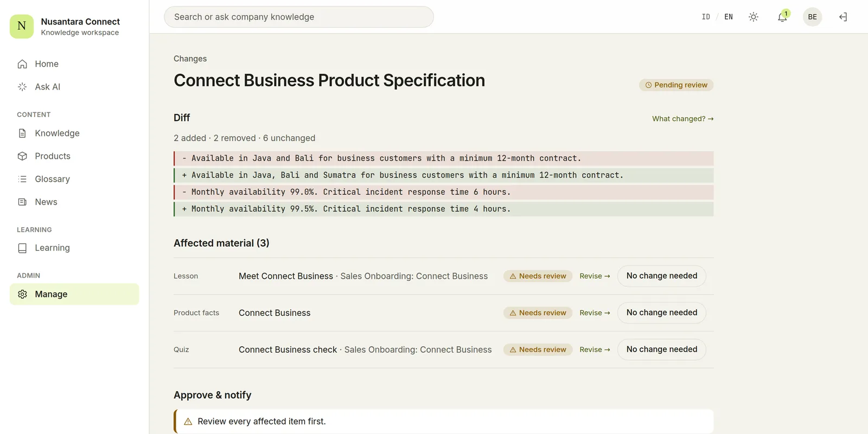Image resolution: width=868 pixels, height=434 pixels.
Task: Click the Manage gear icon
Action: point(22,294)
